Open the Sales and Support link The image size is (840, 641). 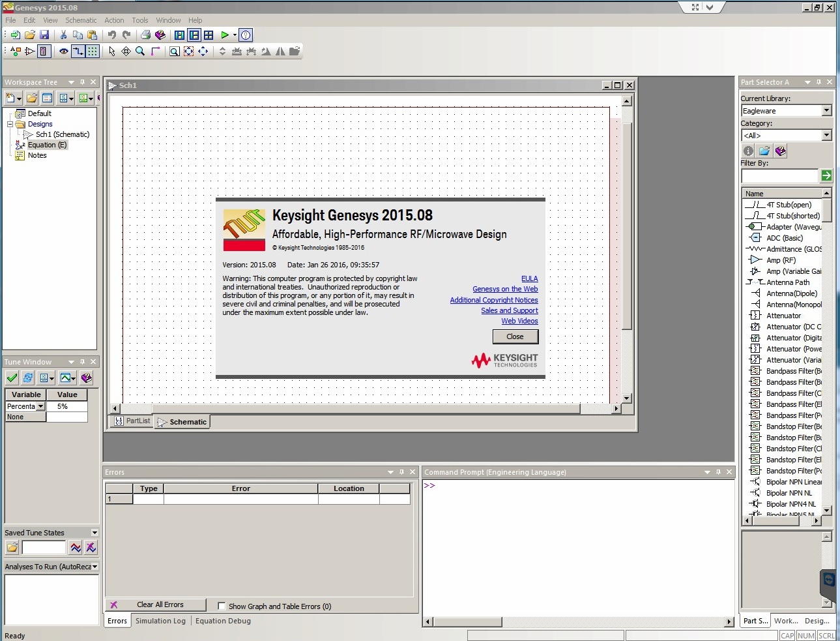pos(509,310)
